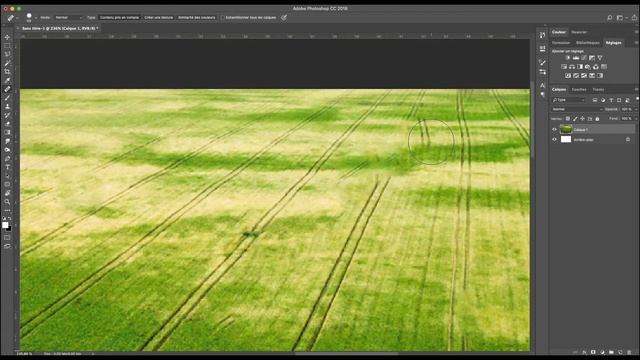The height and width of the screenshot is (360, 640).
Task: Open the Character panel icon
Action: (542, 85)
